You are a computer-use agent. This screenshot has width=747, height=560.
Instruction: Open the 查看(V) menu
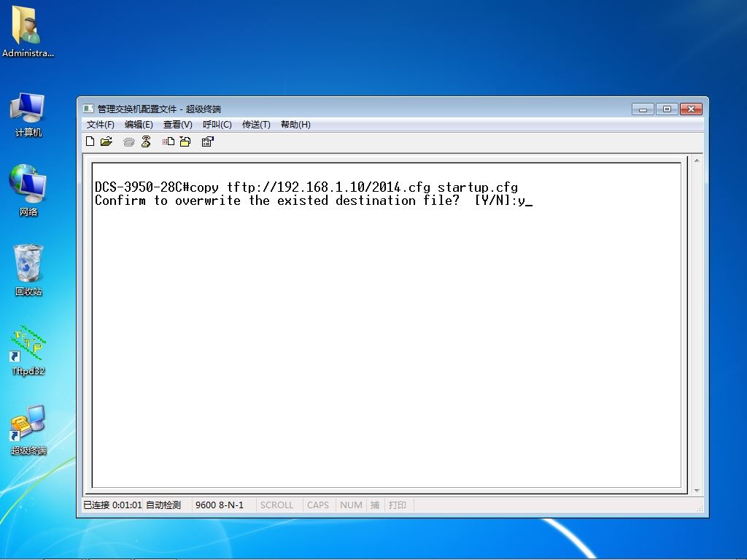(x=178, y=124)
